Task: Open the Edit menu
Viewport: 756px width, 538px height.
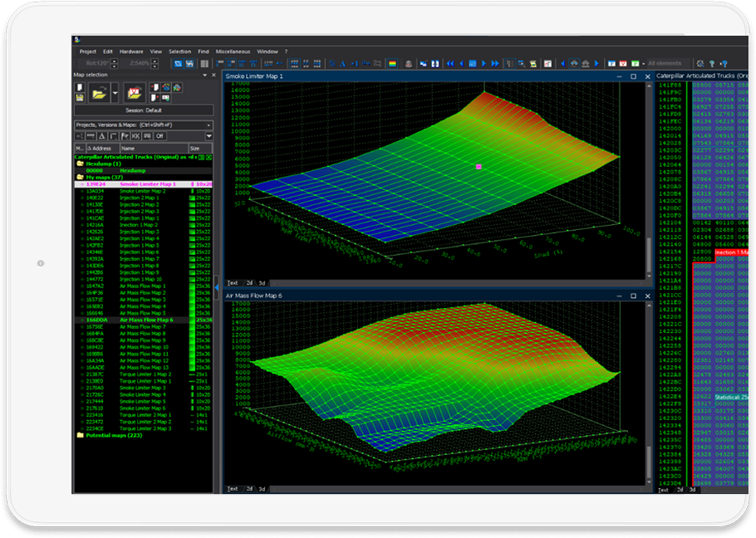Action: [x=107, y=51]
